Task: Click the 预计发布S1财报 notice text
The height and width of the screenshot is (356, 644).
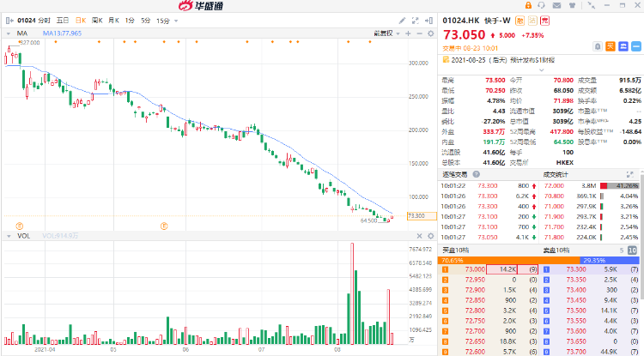Action: [x=532, y=60]
